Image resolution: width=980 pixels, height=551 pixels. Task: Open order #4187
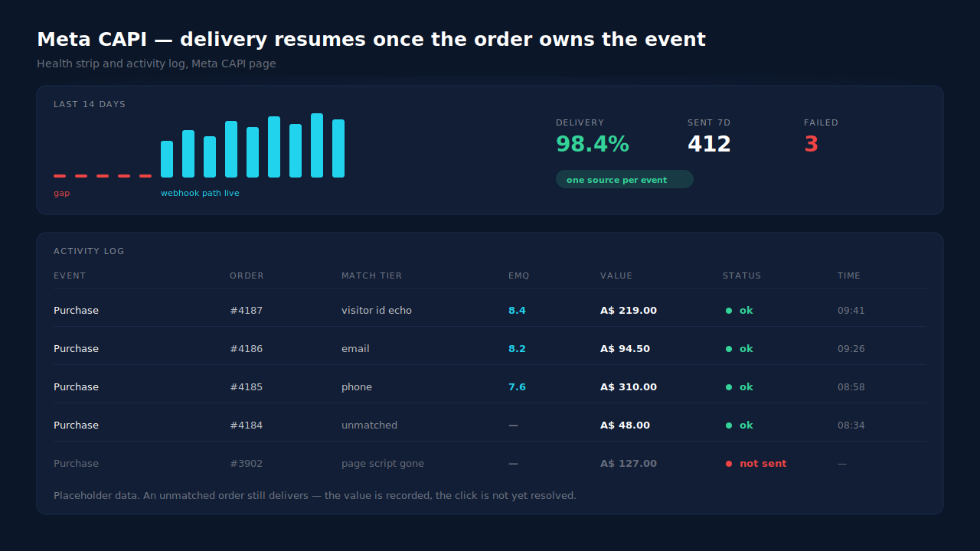(246, 310)
